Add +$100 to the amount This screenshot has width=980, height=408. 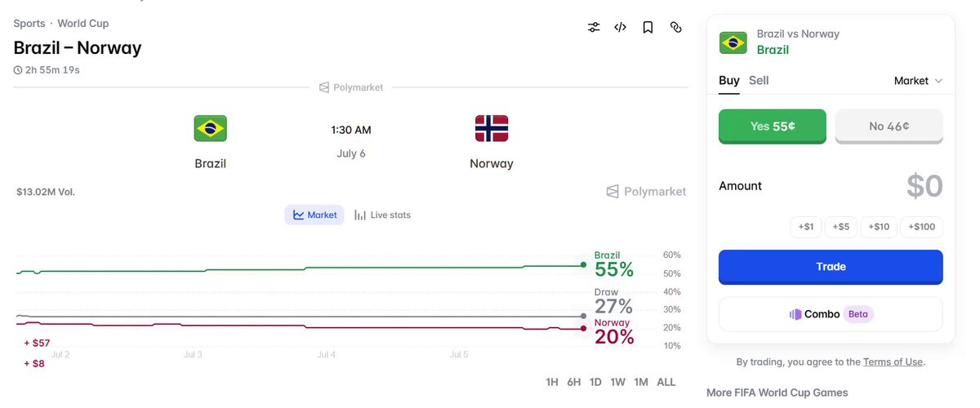pos(922,227)
